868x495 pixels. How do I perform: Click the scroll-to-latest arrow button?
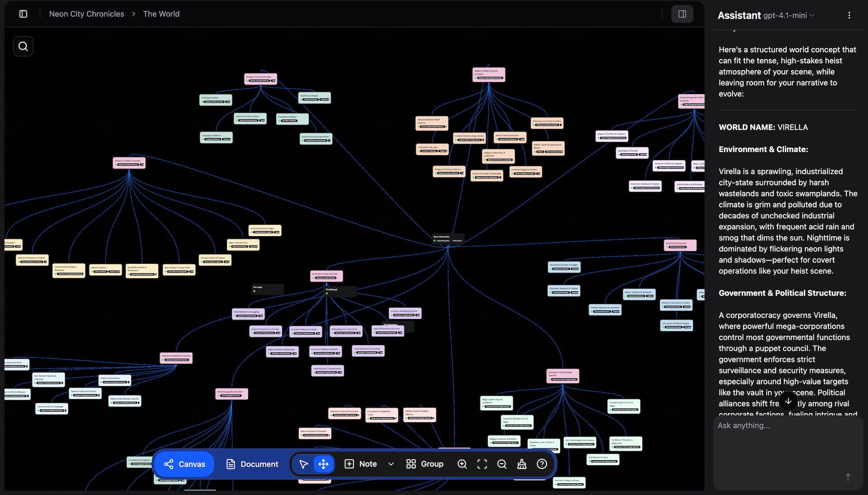pyautogui.click(x=788, y=401)
